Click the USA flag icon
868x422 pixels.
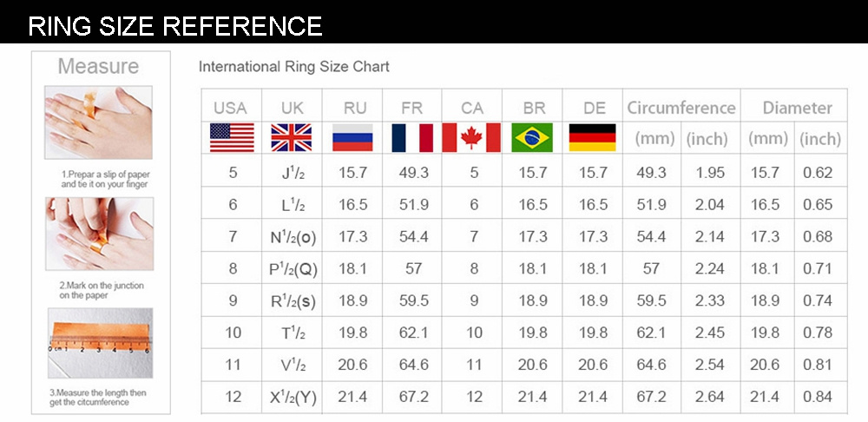click(232, 137)
